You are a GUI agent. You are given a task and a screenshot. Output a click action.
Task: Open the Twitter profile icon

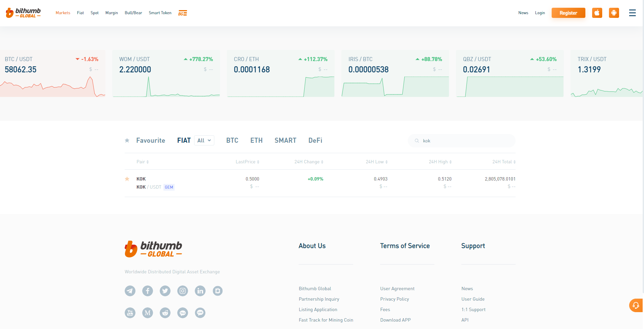click(165, 291)
